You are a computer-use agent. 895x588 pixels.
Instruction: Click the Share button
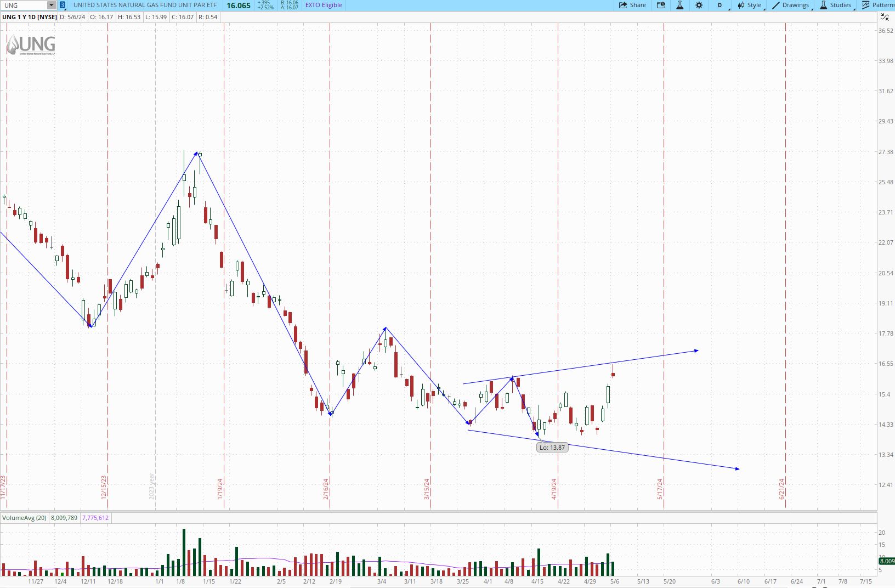[x=632, y=5]
